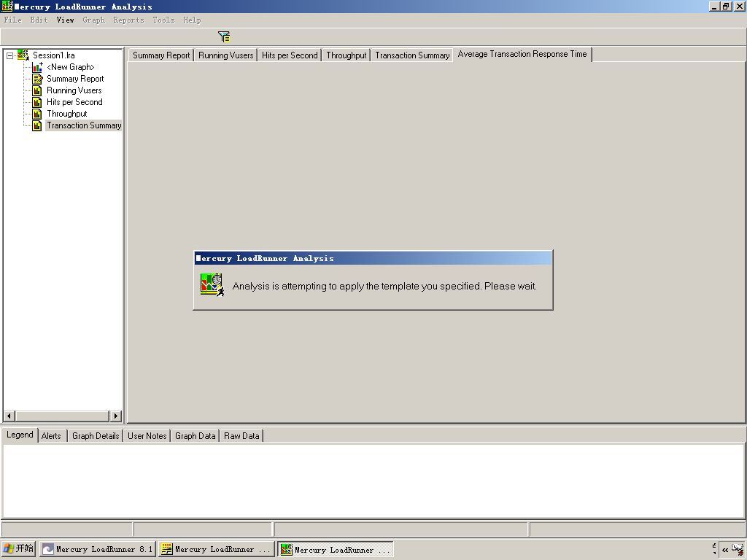The image size is (747, 560).
Task: Select Hits per Second in the tree
Action: point(74,102)
